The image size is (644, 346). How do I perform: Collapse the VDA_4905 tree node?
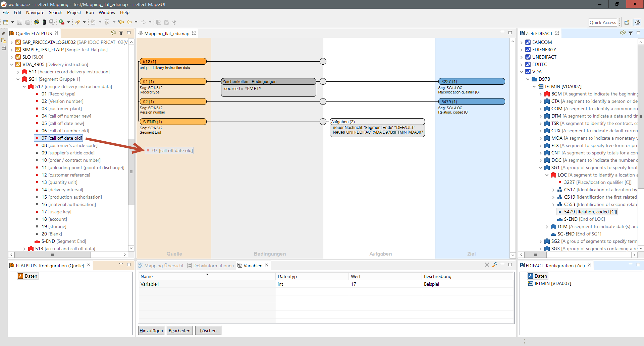point(12,64)
